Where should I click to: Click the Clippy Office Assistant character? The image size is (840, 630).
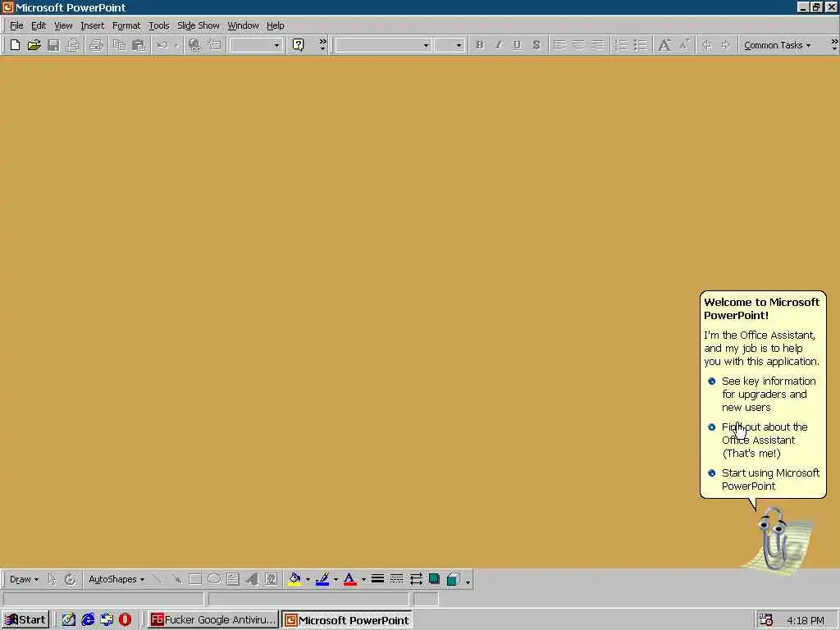[x=776, y=540]
